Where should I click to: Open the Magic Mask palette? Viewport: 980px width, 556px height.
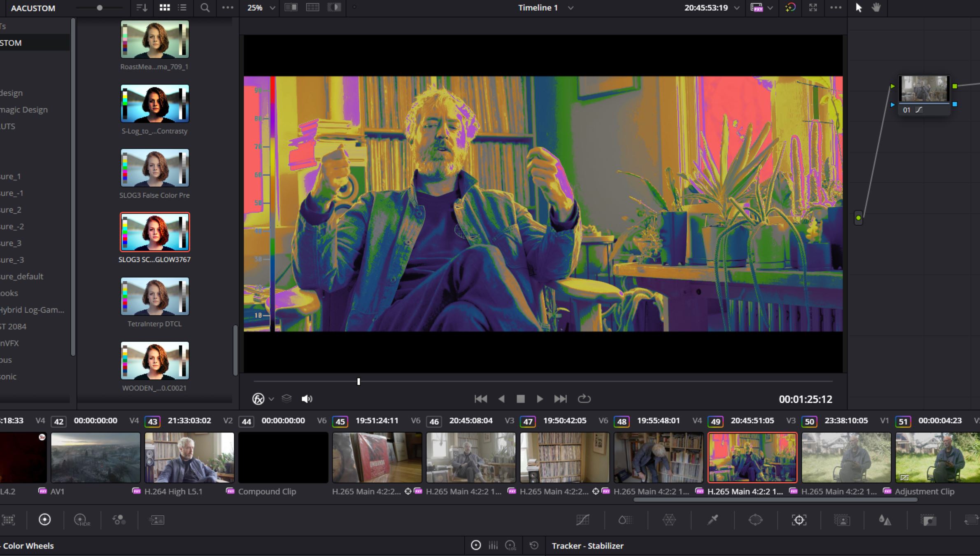pos(842,520)
